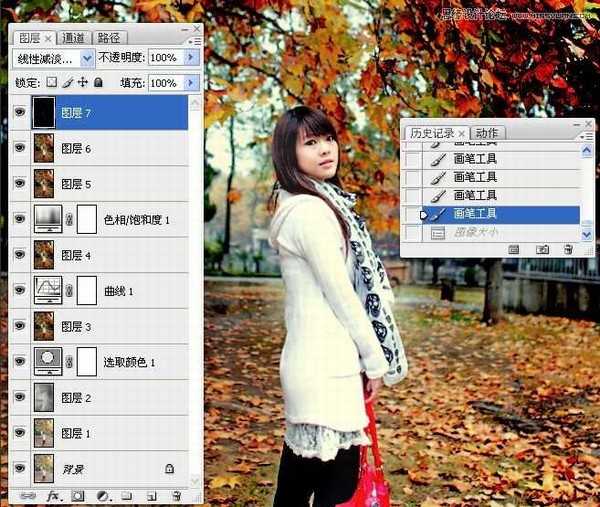This screenshot has width=600, height=507.
Task: Click link icon on 选取颜色 1 layer
Action: point(69,362)
